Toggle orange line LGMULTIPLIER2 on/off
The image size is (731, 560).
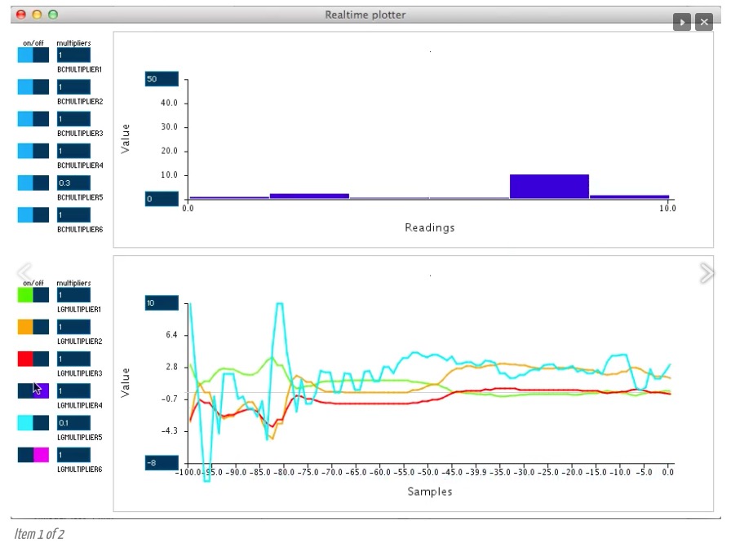click(x=33, y=327)
